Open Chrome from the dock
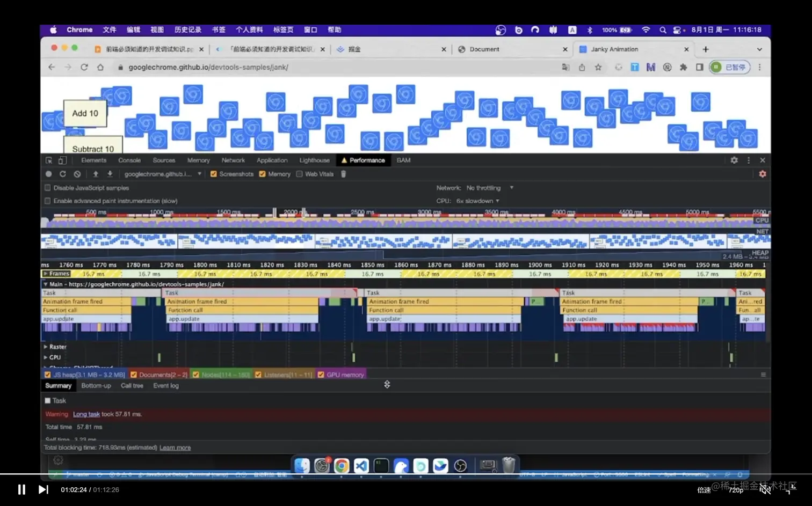Screen dimensions: 812x506 click(342, 465)
